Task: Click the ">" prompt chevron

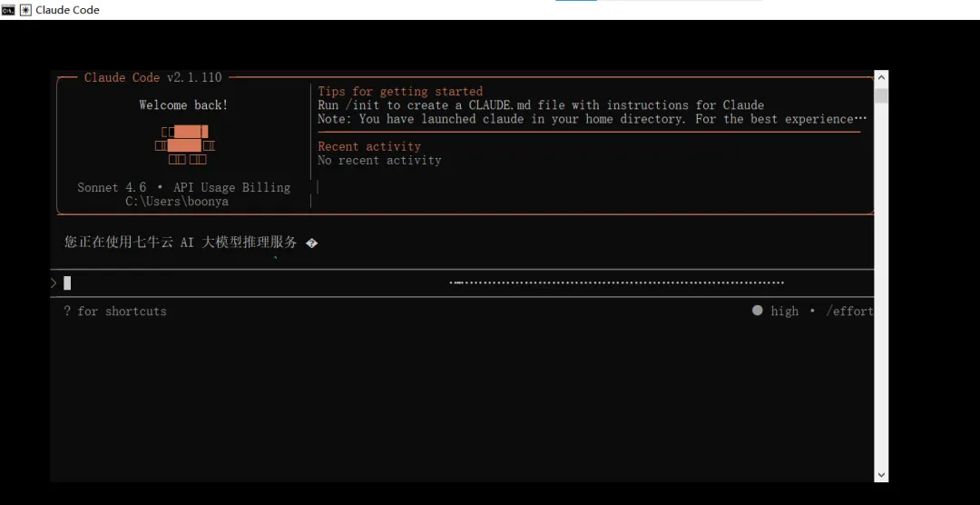Action: [54, 283]
